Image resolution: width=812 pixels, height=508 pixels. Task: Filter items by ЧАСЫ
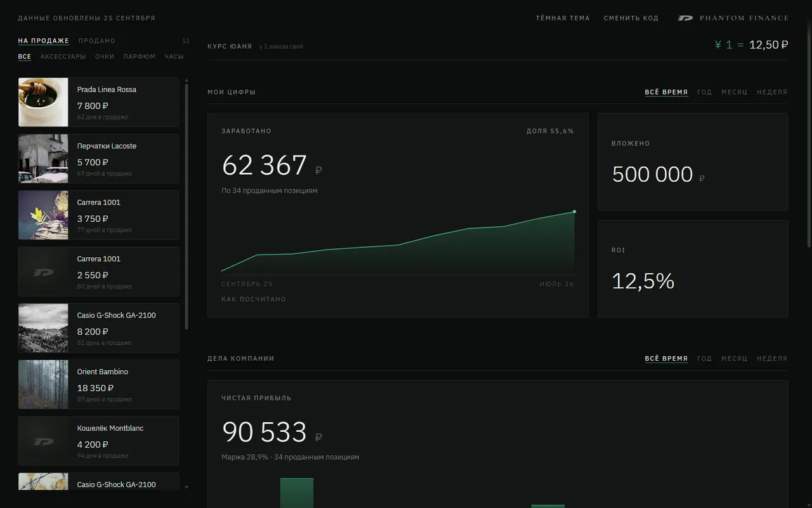coord(174,57)
